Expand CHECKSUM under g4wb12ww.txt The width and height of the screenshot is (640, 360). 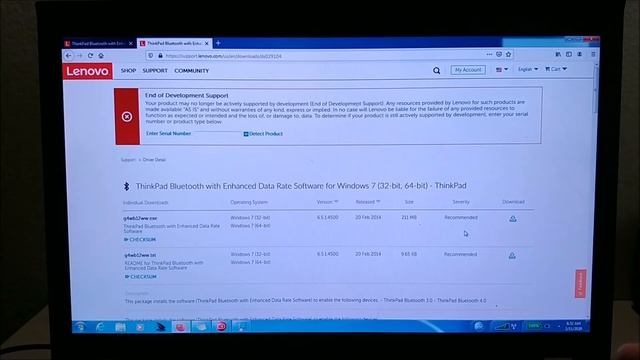pos(140,277)
